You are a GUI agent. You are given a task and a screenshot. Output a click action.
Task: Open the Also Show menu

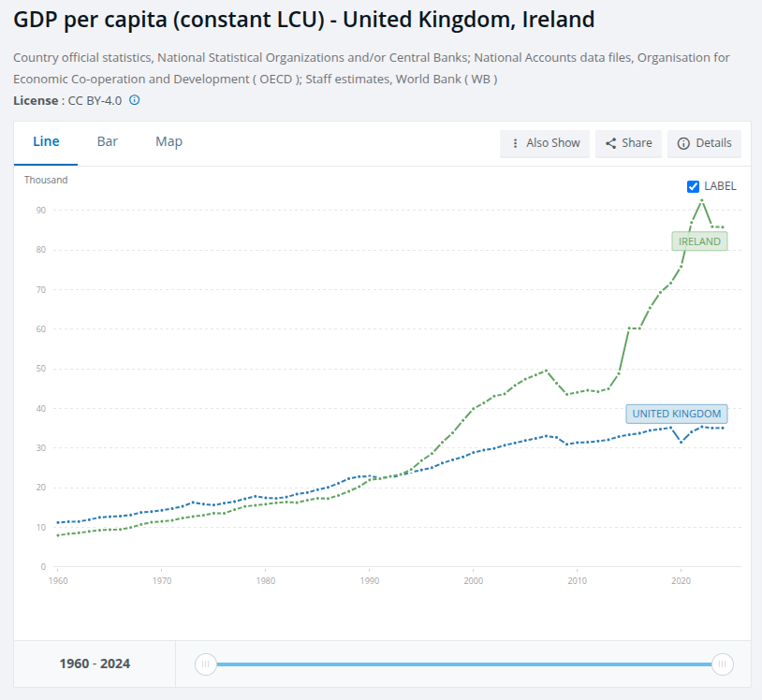[x=545, y=143]
